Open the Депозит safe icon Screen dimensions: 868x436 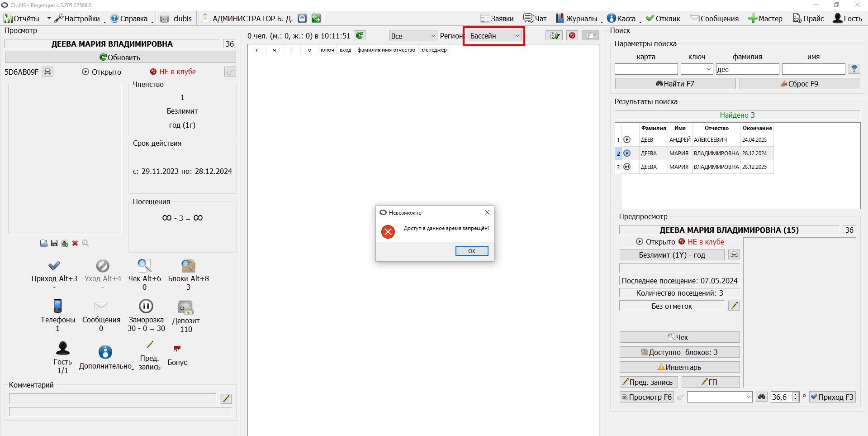tap(185, 307)
